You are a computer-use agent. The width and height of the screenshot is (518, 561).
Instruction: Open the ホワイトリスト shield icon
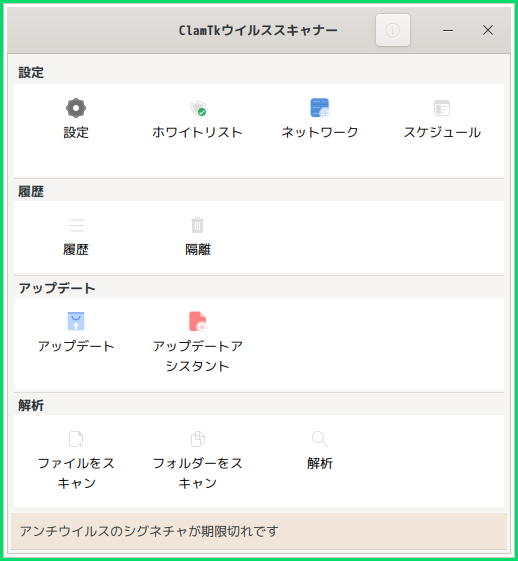click(198, 108)
